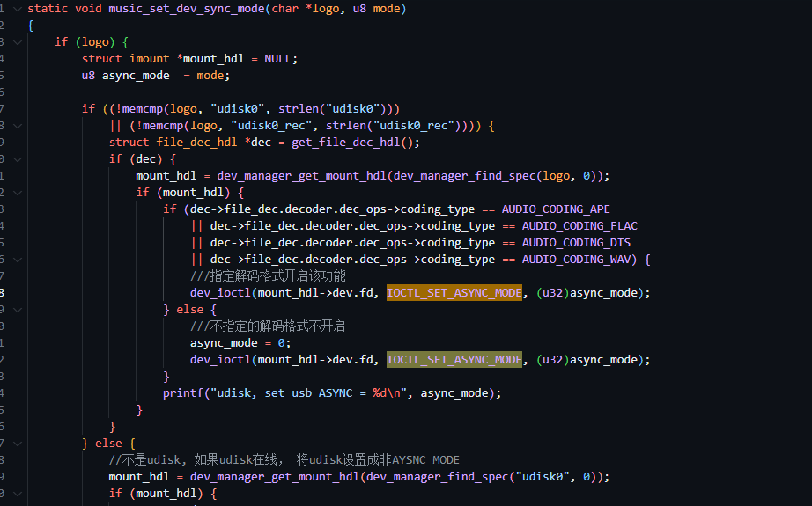Viewport: 812px width, 506px height.
Task: Click 'u8 mode' parameter in the signature
Action: pos(376,9)
